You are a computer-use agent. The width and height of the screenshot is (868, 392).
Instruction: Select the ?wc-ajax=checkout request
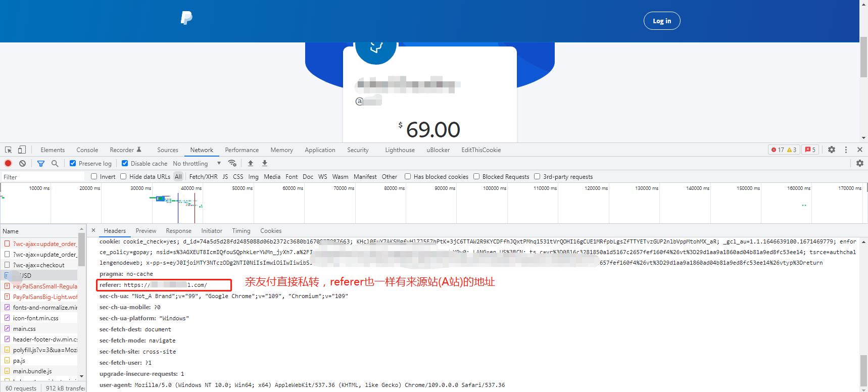(x=39, y=265)
